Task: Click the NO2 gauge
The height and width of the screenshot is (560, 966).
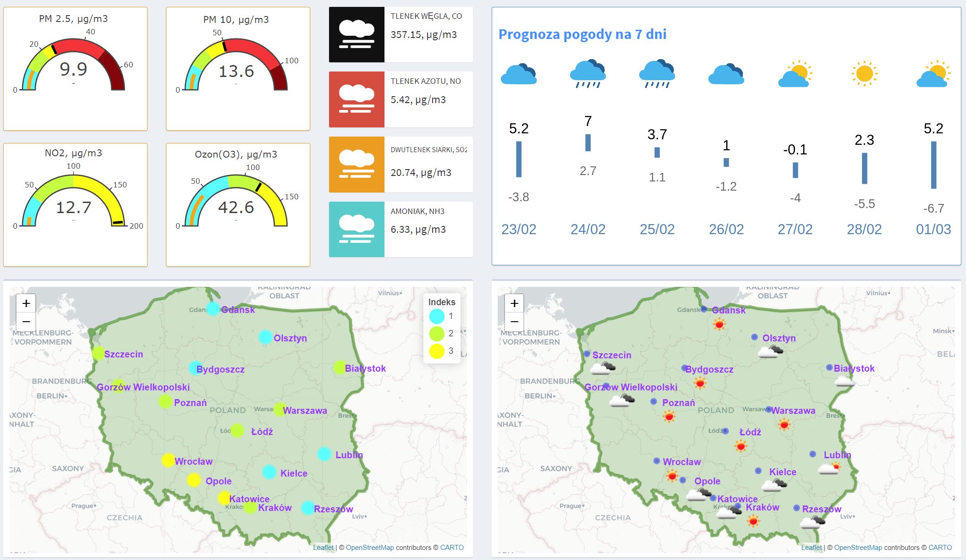Action: [x=73, y=199]
